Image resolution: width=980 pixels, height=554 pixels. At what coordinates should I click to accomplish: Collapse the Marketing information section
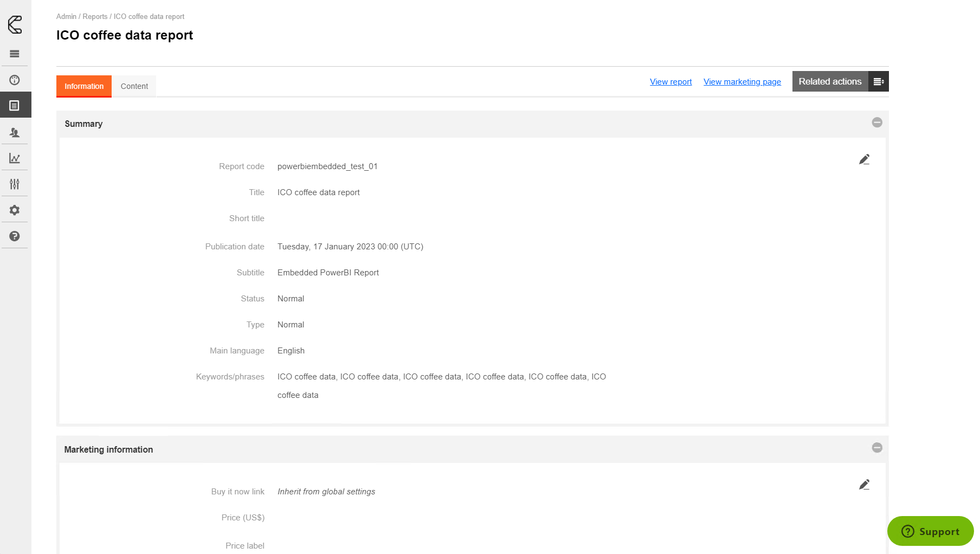[876, 448]
